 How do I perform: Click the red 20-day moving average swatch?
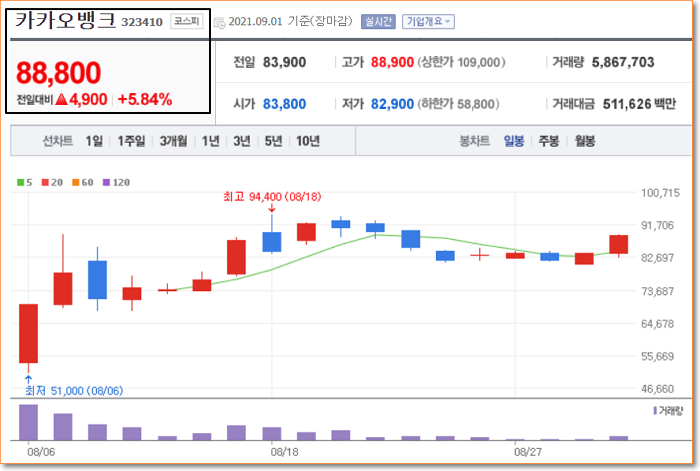click(x=45, y=182)
